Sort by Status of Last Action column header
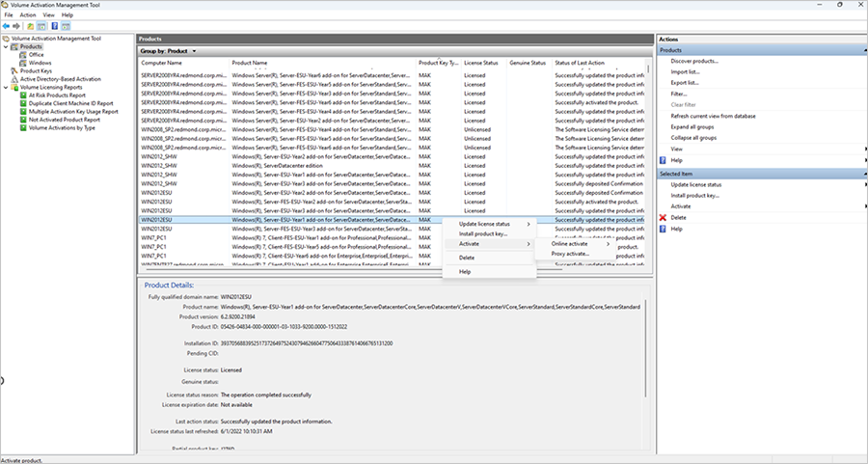 599,63
